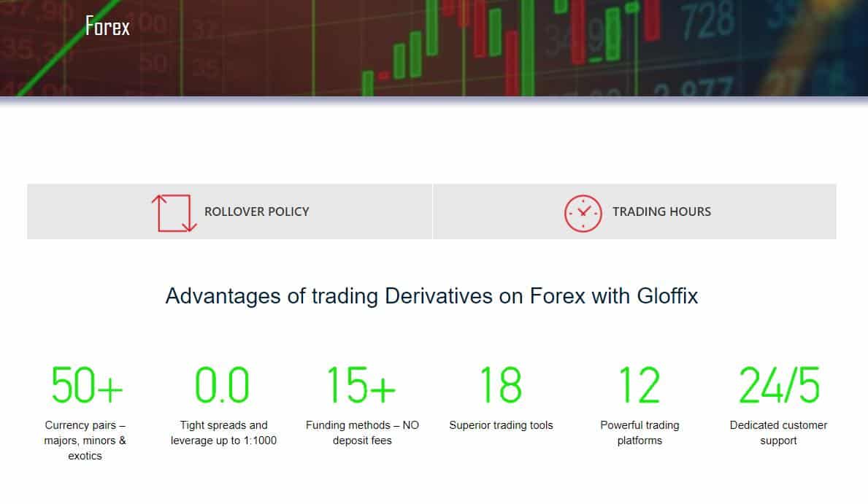The image size is (868, 504).
Task: Click the Forex banner title
Action: coord(107,26)
